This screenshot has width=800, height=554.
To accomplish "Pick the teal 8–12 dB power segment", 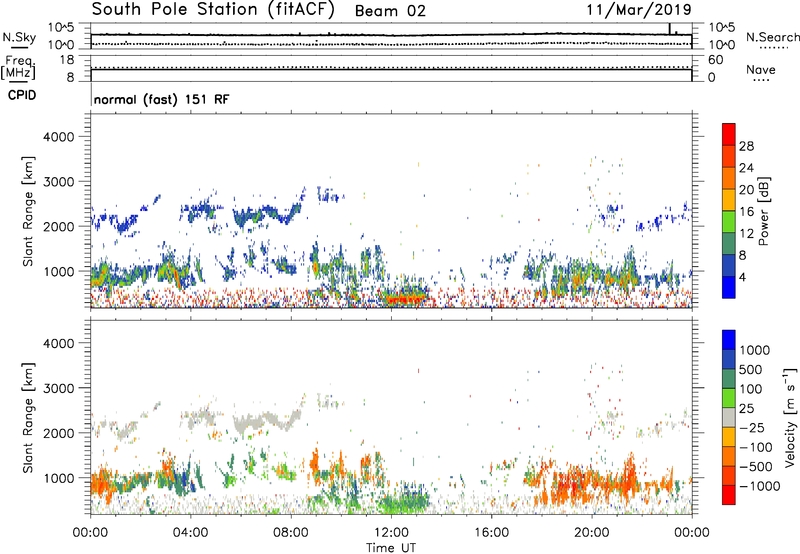I will coord(729,244).
